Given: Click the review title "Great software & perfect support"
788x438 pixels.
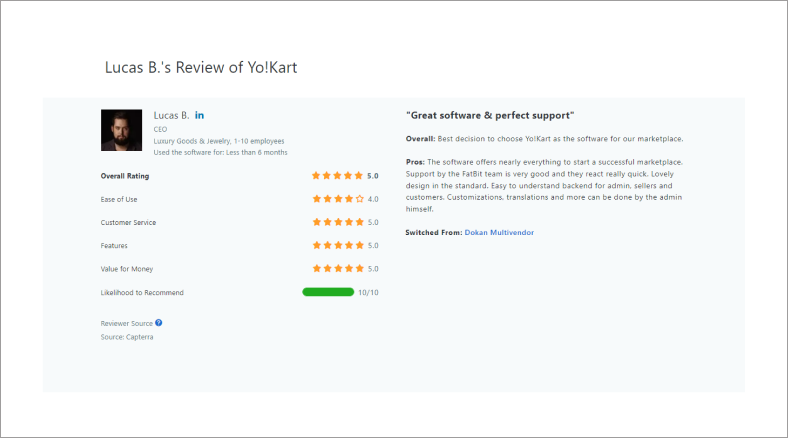Looking at the screenshot, I should coord(490,116).
